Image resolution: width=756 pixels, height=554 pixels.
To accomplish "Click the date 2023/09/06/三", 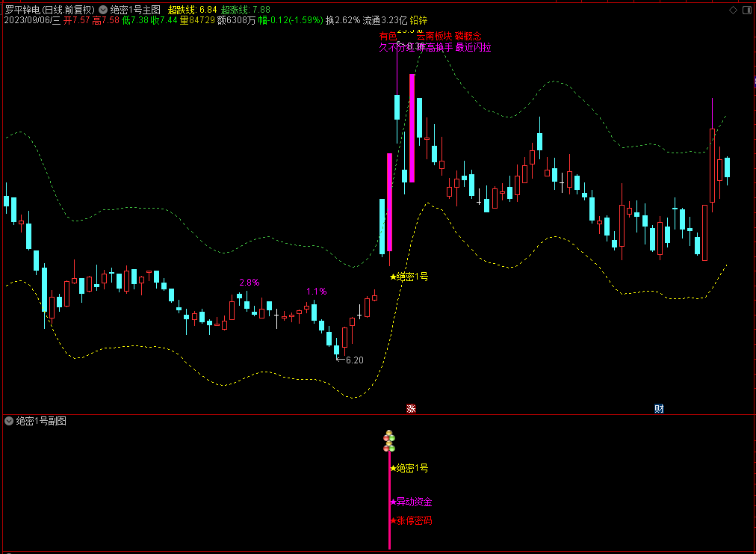I will [x=33, y=21].
